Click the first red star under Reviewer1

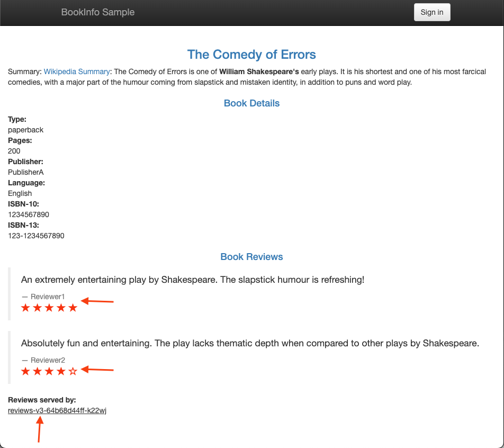coord(25,307)
